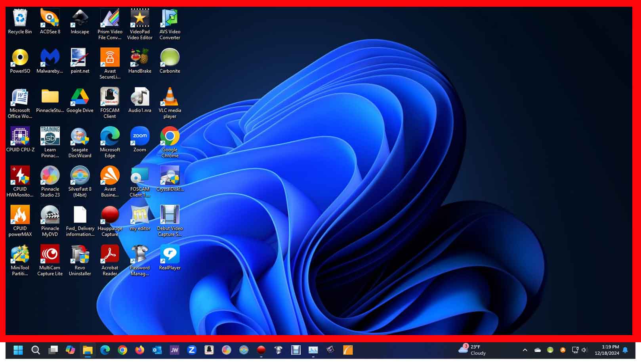Open the volume speaker tray icon
The height and width of the screenshot is (364, 641).
pyautogui.click(x=584, y=350)
